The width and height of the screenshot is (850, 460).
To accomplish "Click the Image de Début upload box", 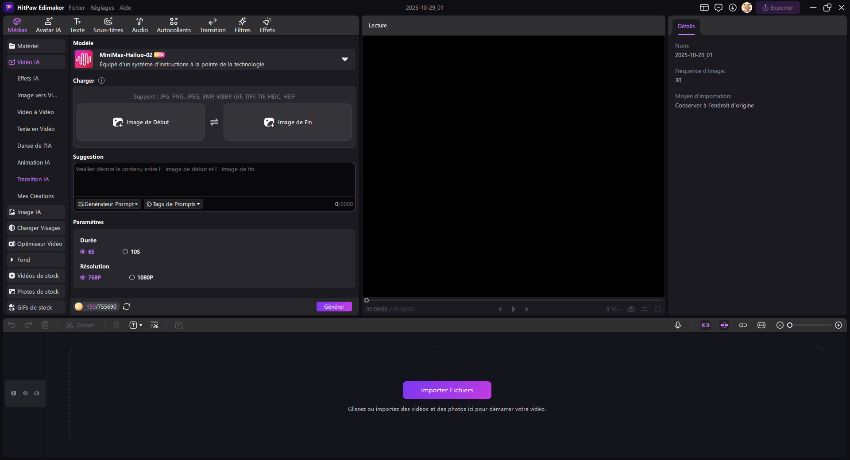I will point(140,122).
